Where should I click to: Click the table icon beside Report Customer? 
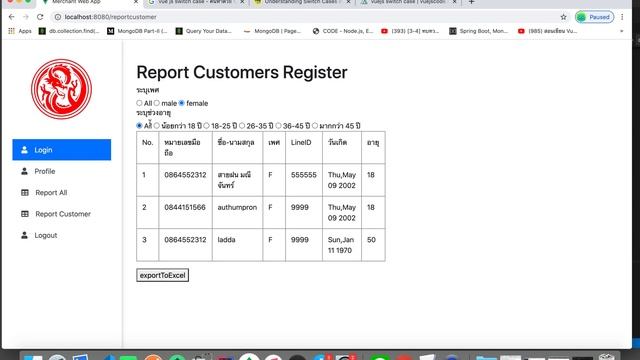pyautogui.click(x=25, y=214)
